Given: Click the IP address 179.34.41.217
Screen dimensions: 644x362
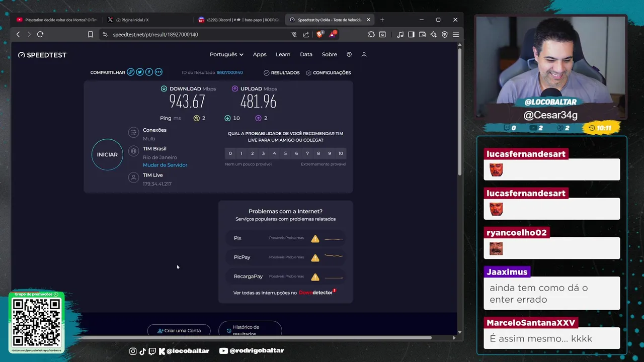Looking at the screenshot, I should coord(157,184).
